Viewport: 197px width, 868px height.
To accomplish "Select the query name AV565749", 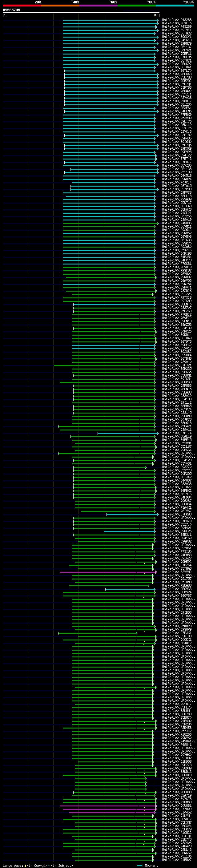I will pos(11,10).
